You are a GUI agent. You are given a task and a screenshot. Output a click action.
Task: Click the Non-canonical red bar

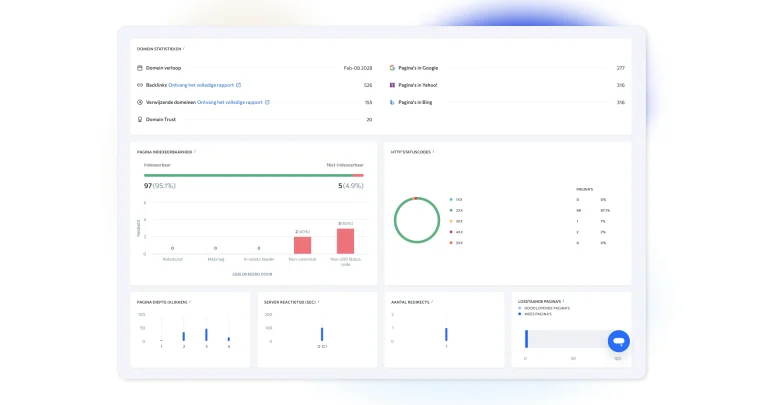(302, 245)
